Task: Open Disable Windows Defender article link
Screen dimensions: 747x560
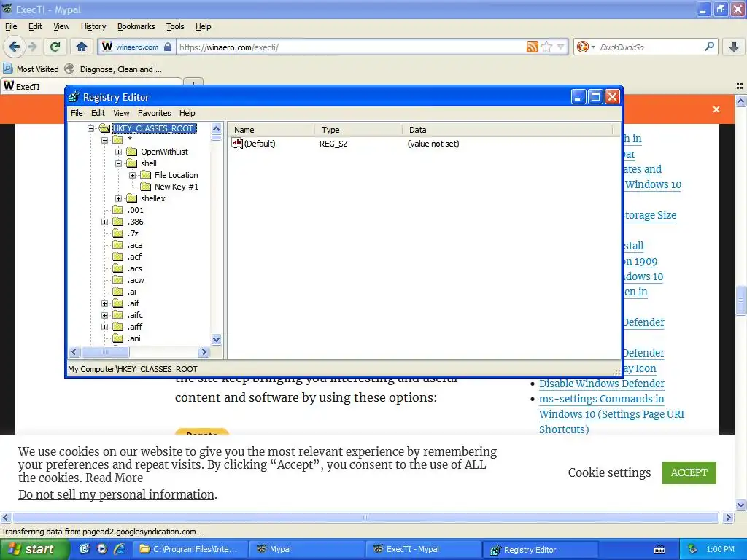Action: [602, 384]
